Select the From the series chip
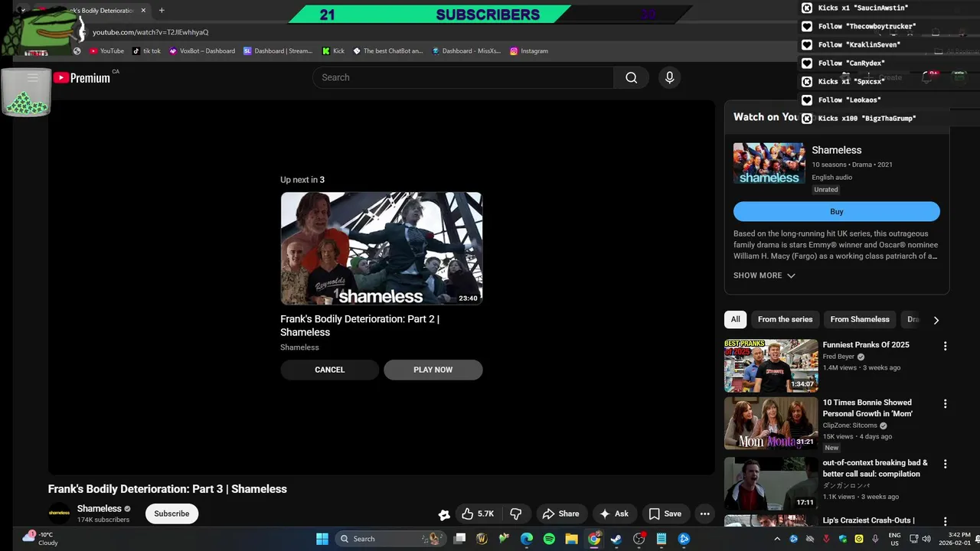The image size is (980, 551). point(785,319)
